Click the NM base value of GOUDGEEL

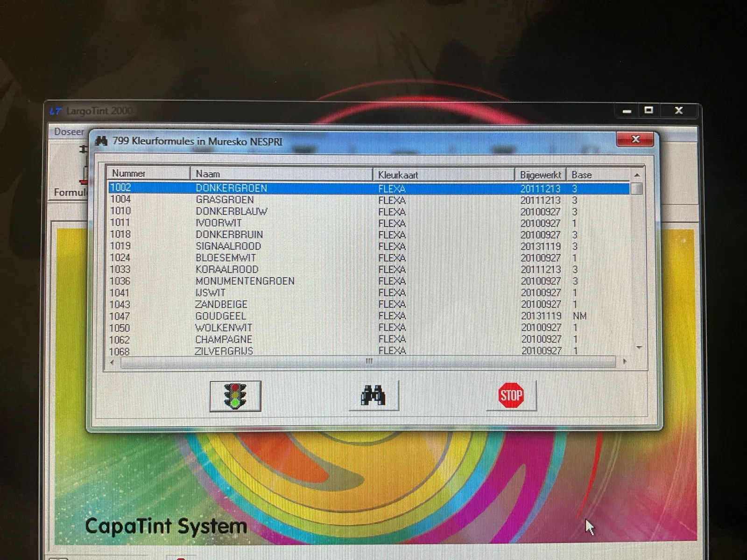[579, 316]
